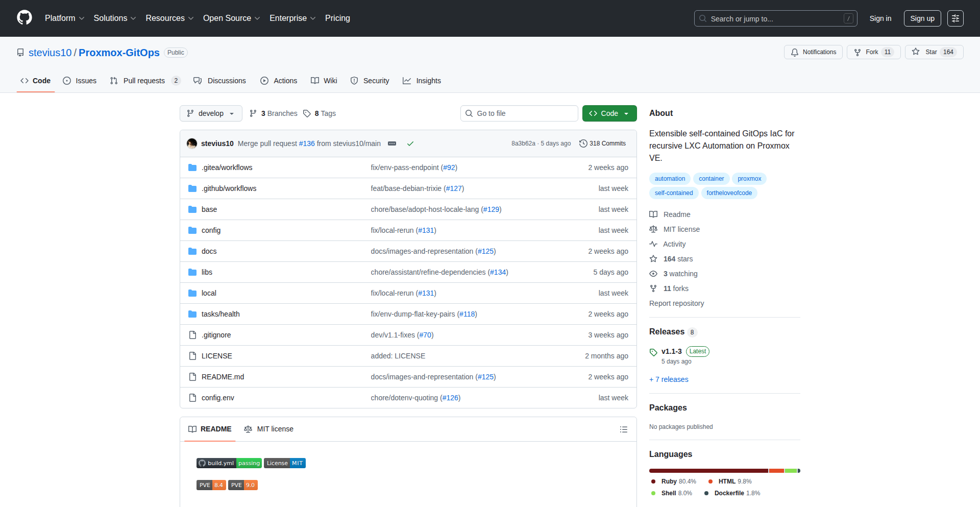This screenshot has height=507, width=980.
Task: Click the Sign up button
Action: [922, 18]
